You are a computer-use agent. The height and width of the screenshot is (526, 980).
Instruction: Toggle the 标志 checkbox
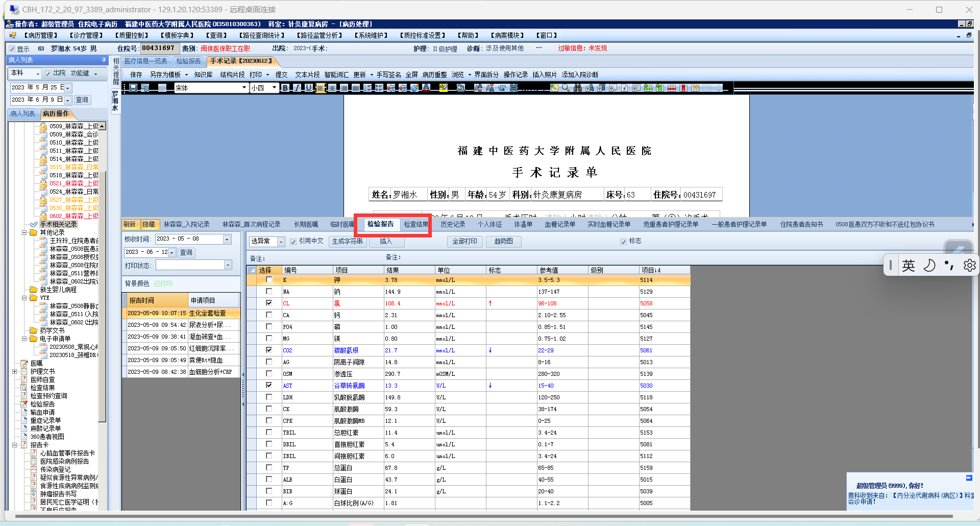(623, 242)
